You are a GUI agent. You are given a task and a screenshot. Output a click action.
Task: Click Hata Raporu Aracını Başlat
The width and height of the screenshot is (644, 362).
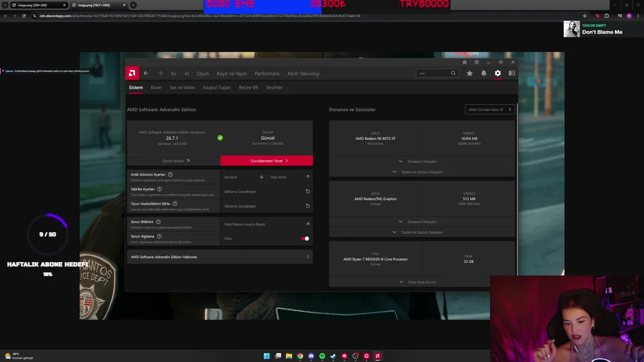(267, 224)
